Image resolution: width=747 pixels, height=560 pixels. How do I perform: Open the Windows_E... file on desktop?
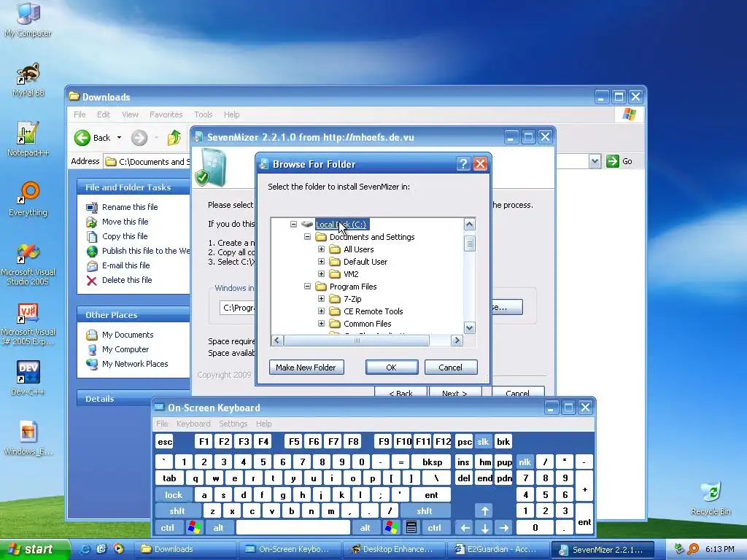point(28,438)
